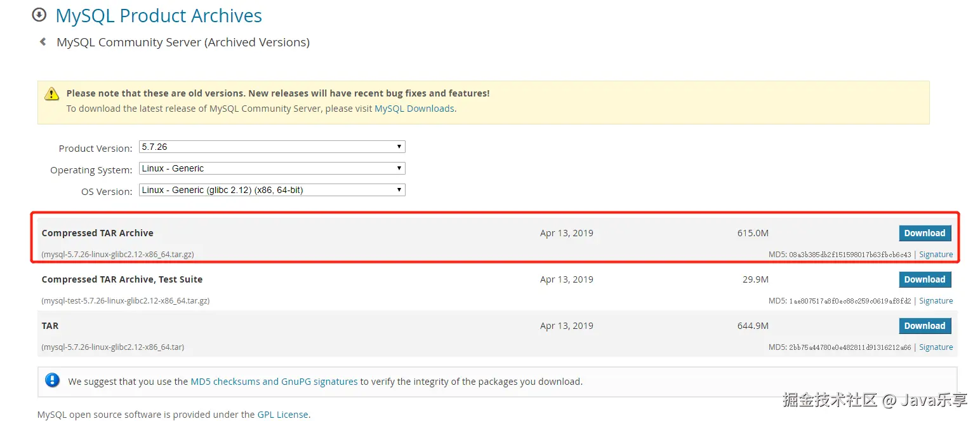
Task: Click the MD5 hash of the Compressed TAR Archive
Action: (851, 255)
